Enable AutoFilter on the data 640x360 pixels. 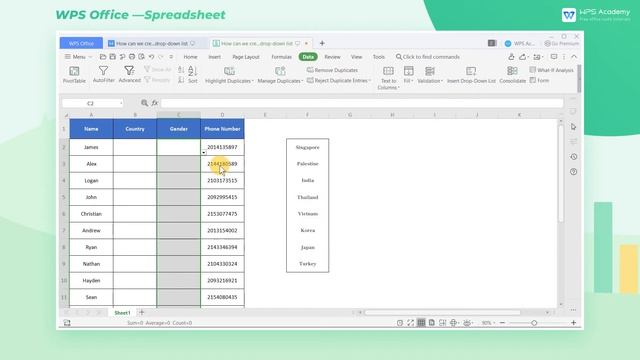[x=104, y=75]
